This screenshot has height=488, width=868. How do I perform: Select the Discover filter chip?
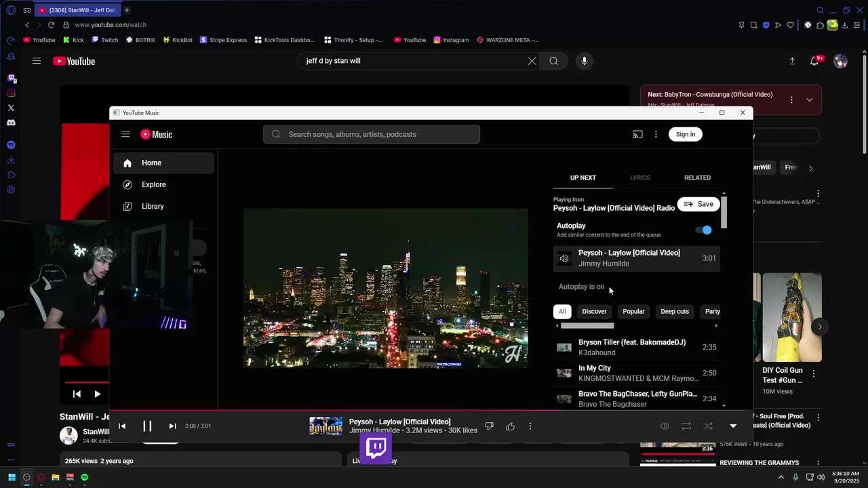point(594,312)
